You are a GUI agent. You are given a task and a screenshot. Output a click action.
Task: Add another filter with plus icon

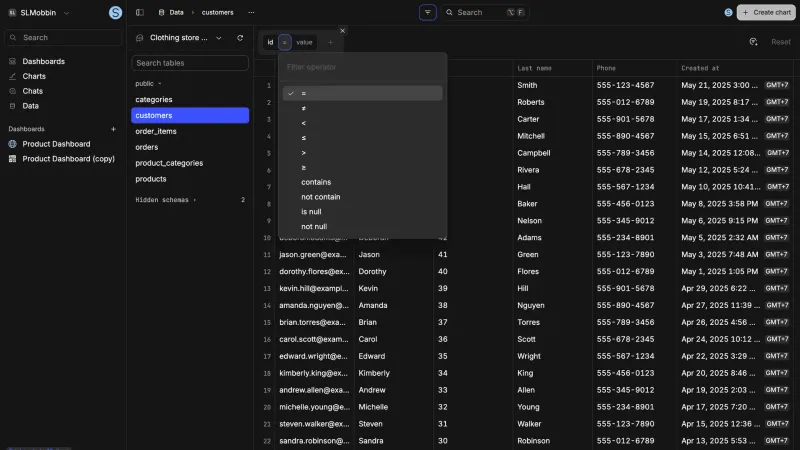[330, 42]
